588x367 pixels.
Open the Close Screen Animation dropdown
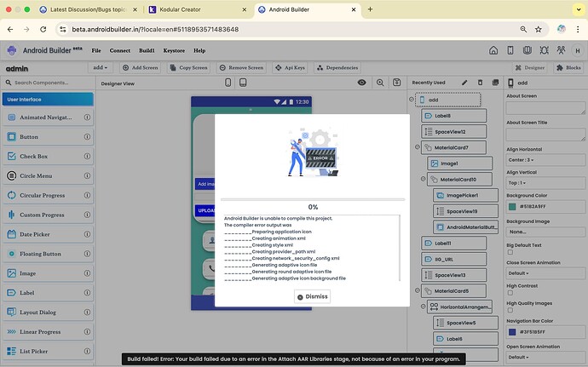click(545, 273)
